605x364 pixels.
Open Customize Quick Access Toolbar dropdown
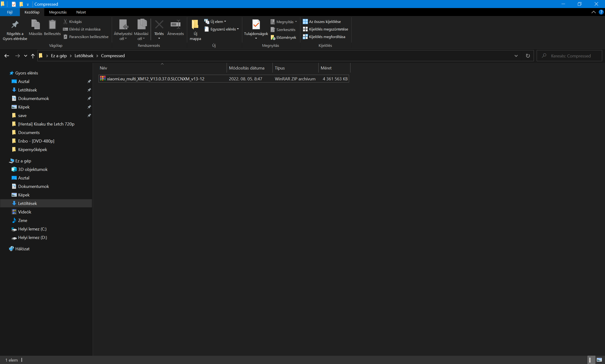pos(28,4)
